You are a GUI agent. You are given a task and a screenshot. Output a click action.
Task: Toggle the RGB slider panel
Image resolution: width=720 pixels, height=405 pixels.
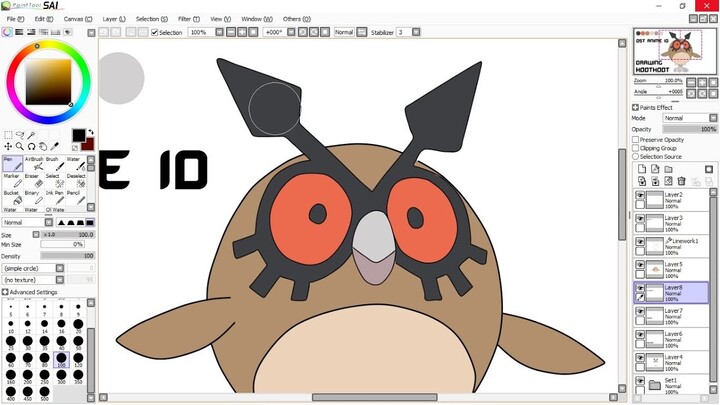[19, 32]
